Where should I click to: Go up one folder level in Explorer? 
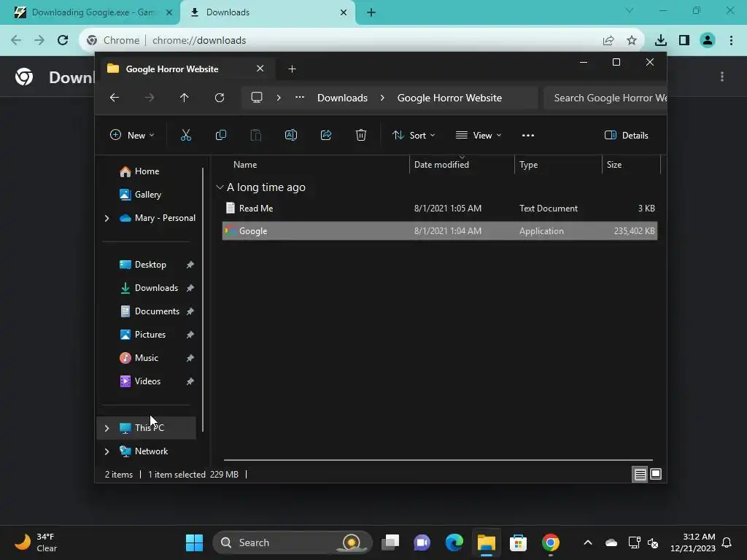[x=185, y=98]
